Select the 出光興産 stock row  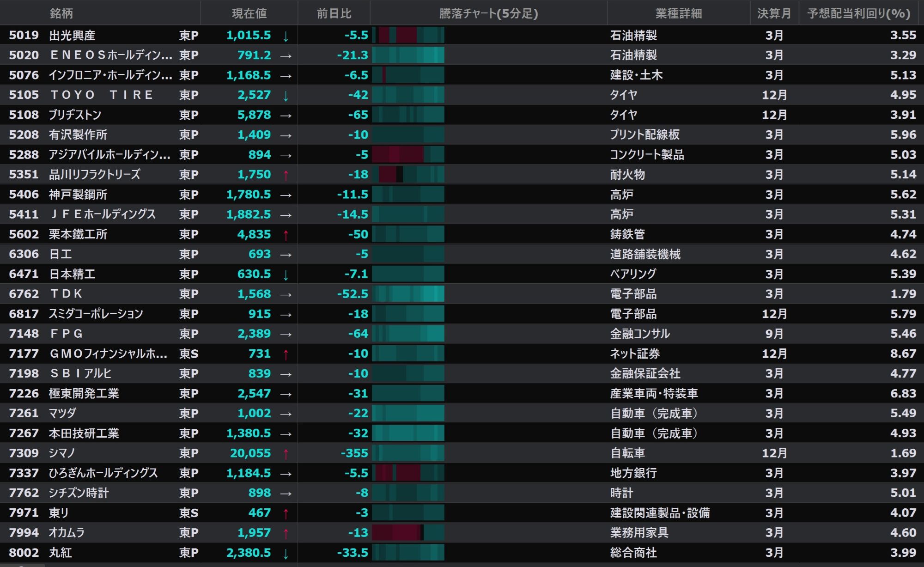[x=462, y=35]
